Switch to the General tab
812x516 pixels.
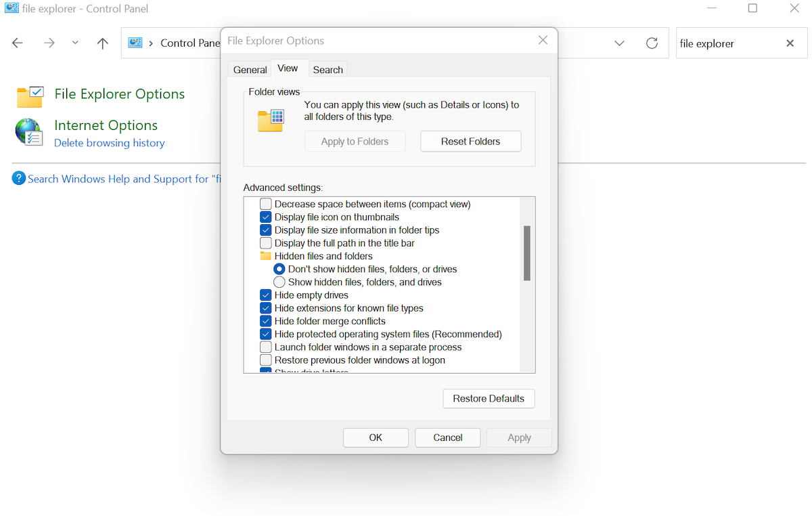tap(250, 70)
